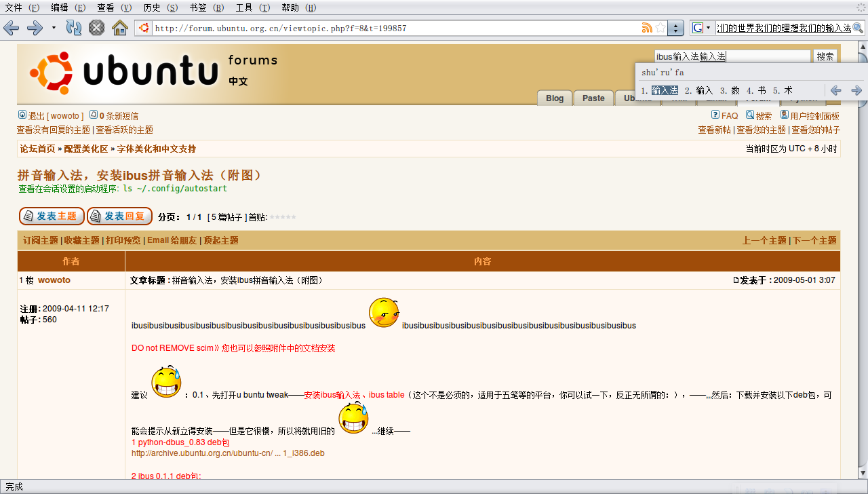
Task: Click the forum search input field
Action: [732, 57]
